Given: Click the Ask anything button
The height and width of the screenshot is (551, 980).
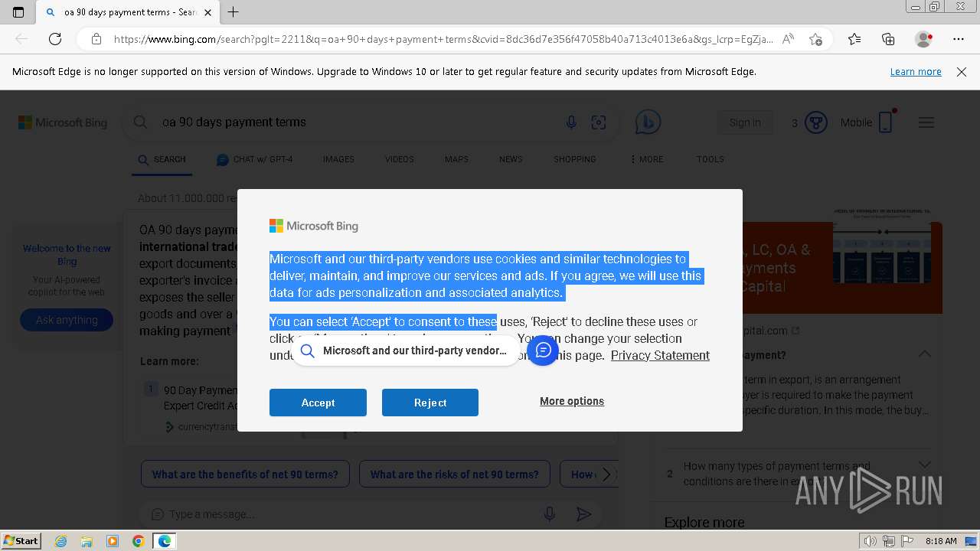Looking at the screenshot, I should (x=67, y=320).
